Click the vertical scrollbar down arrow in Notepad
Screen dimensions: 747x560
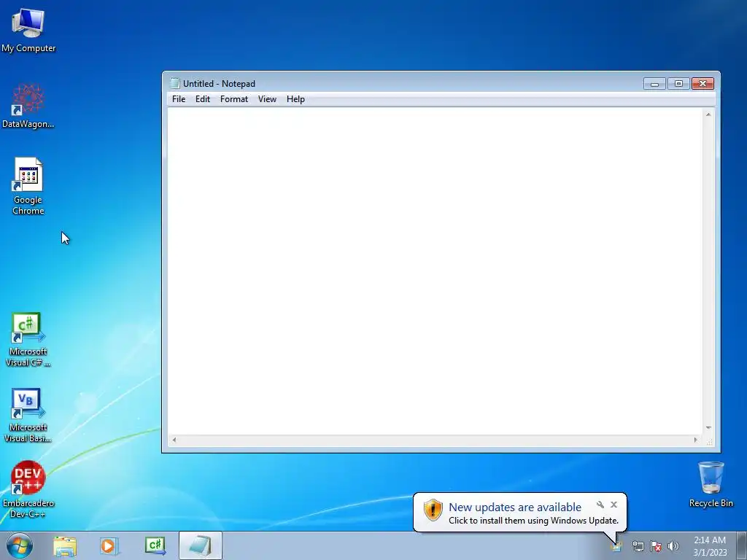[708, 428]
